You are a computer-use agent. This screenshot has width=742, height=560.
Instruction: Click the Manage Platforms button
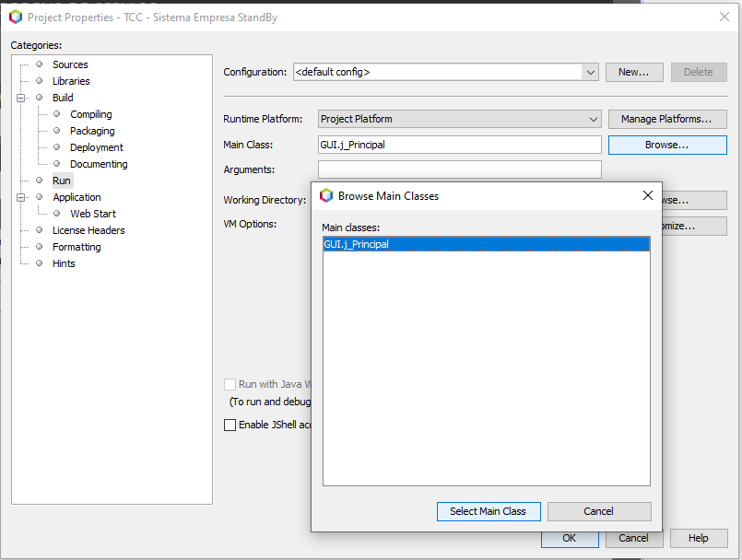[666, 119]
